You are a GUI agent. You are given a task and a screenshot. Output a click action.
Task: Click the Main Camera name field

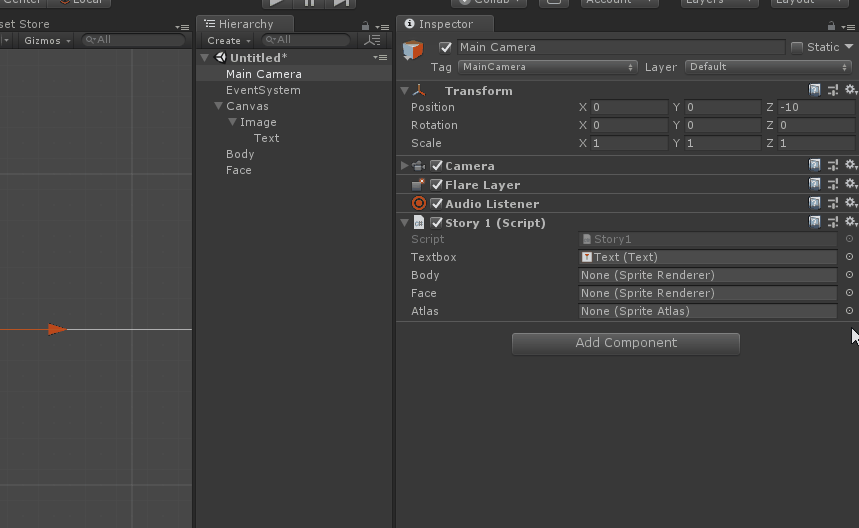point(621,48)
